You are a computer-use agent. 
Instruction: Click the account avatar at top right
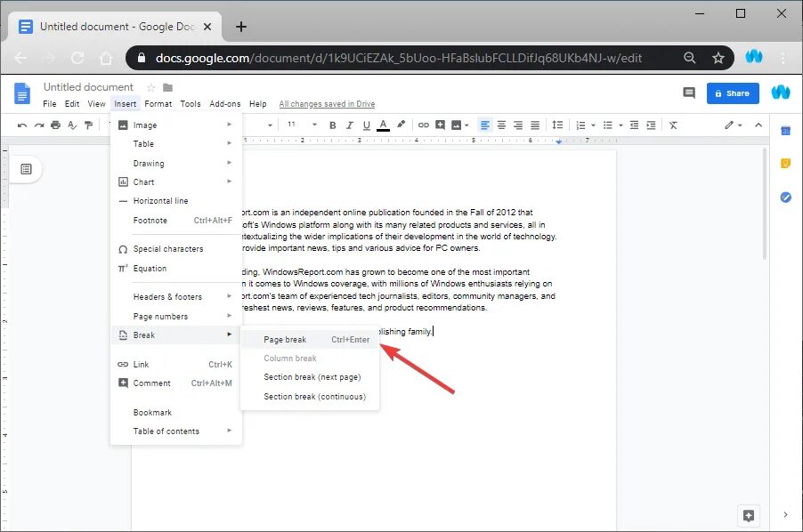781,93
